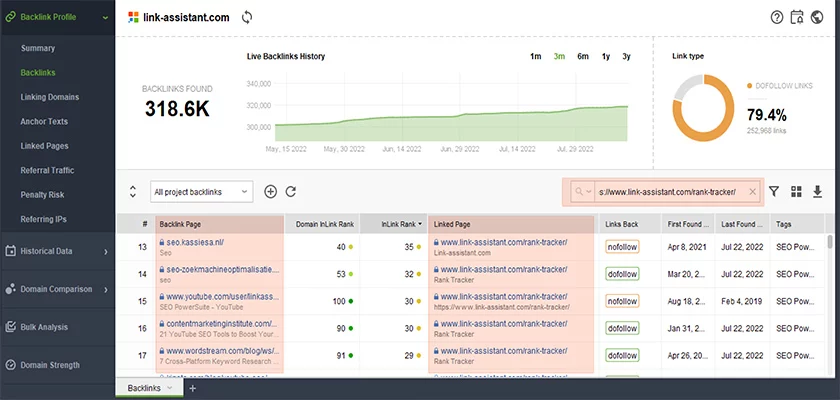
Task: Open the workspace grid columns icon
Action: 796,192
